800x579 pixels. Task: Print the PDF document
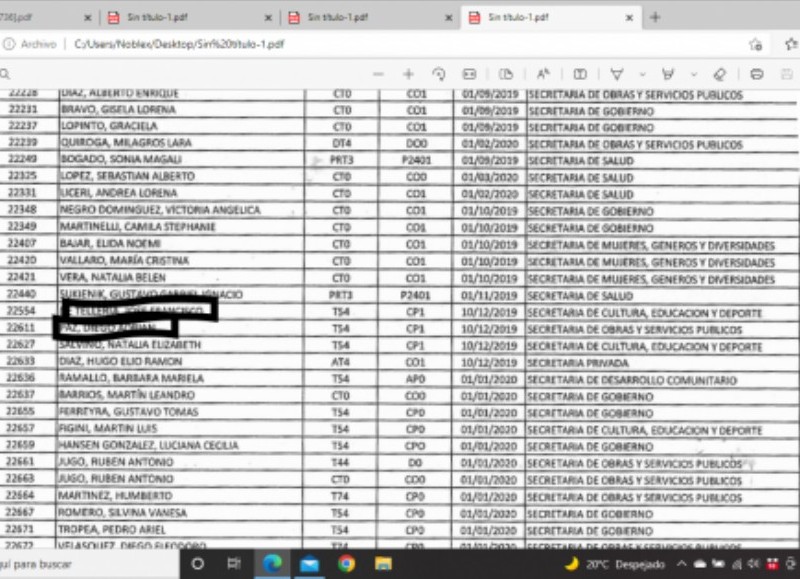(757, 74)
